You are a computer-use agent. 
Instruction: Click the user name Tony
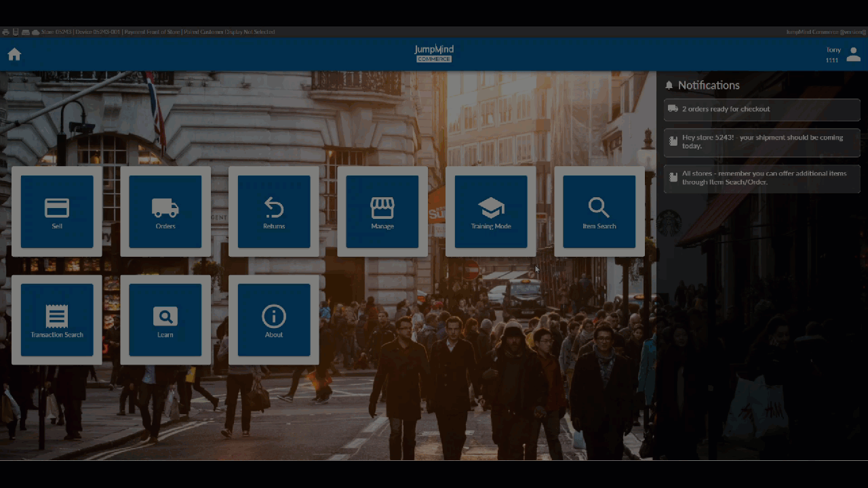coord(833,50)
